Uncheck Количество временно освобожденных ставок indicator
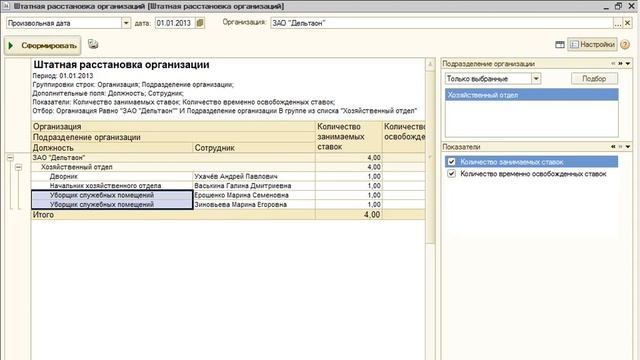 coord(451,173)
